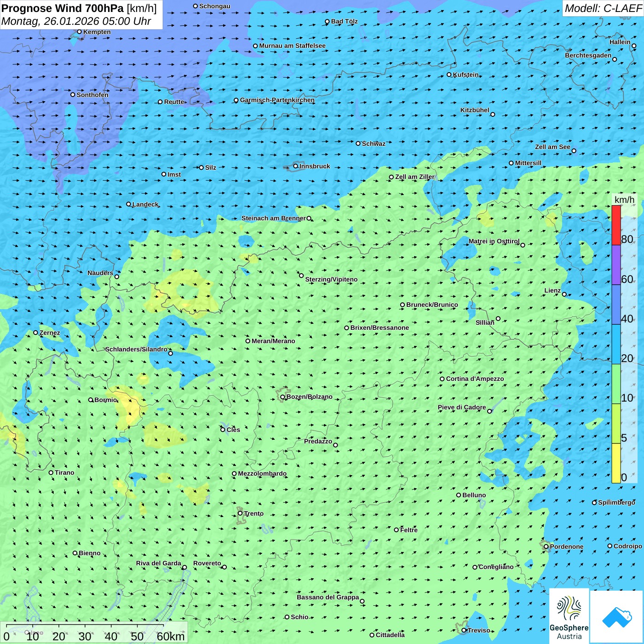Click the 'Prognose Wind 700hPa' title
This screenshot has height=644, width=644.
coord(63,8)
